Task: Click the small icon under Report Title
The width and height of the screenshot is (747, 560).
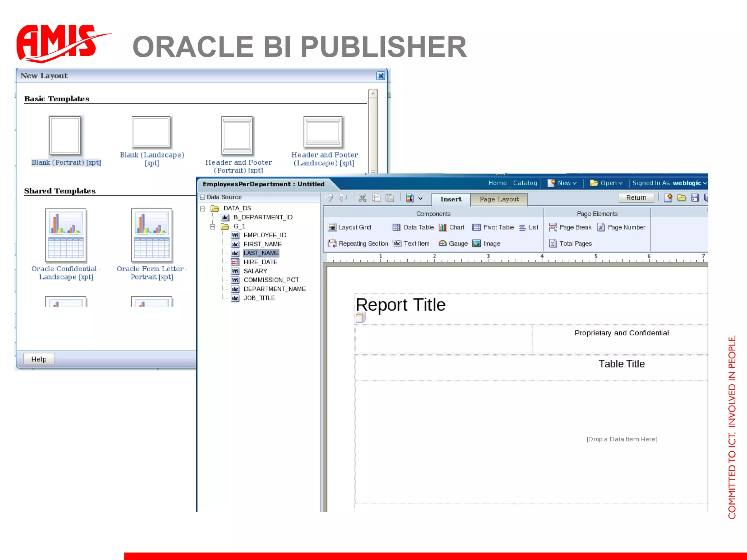Action: (360, 318)
